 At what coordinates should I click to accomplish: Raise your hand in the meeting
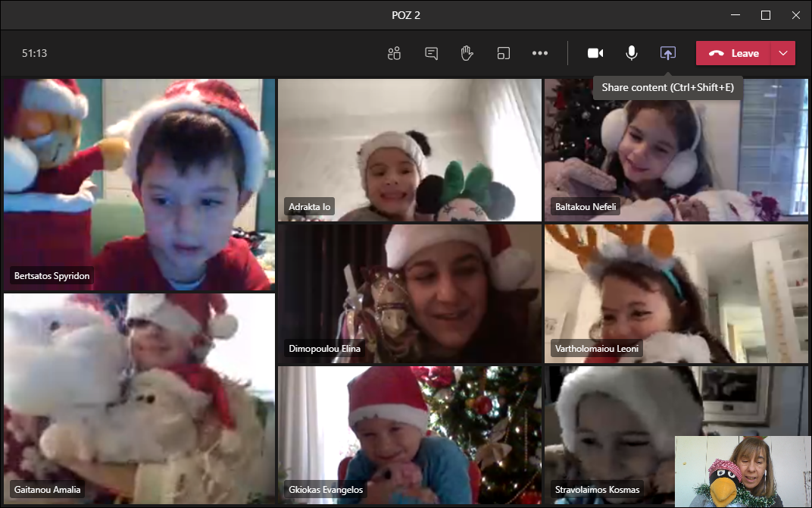[467, 53]
